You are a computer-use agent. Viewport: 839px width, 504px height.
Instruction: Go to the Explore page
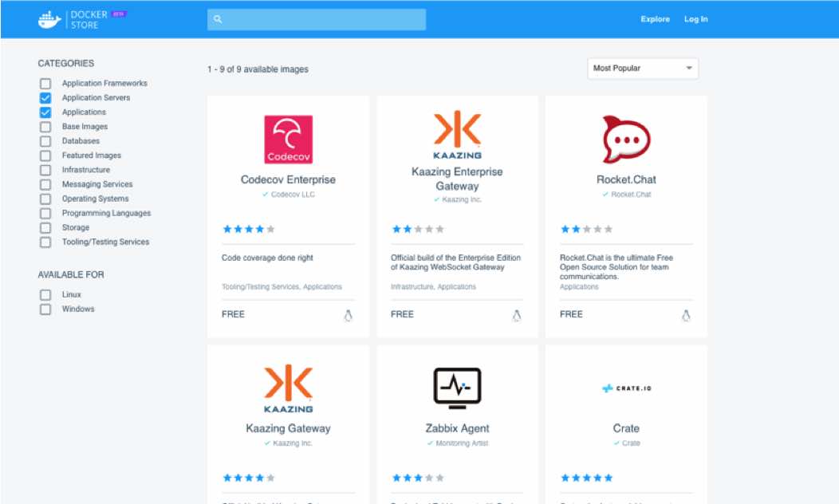click(655, 19)
